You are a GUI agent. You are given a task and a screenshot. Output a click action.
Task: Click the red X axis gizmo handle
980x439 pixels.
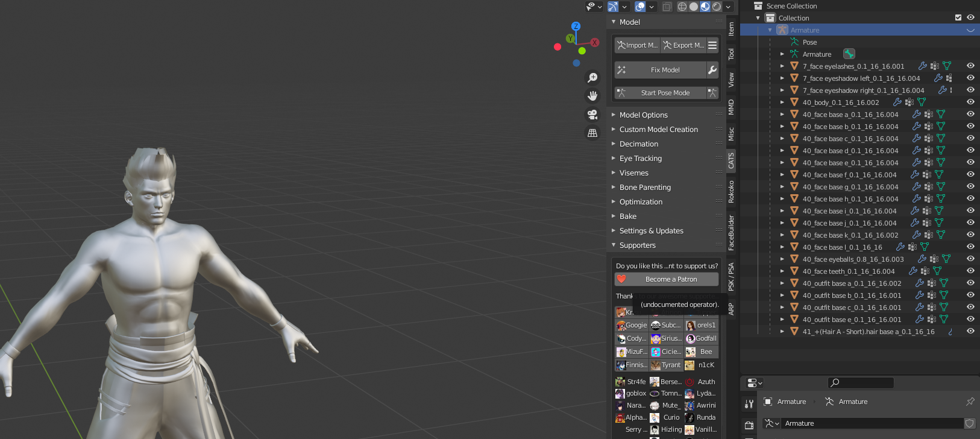pyautogui.click(x=595, y=42)
